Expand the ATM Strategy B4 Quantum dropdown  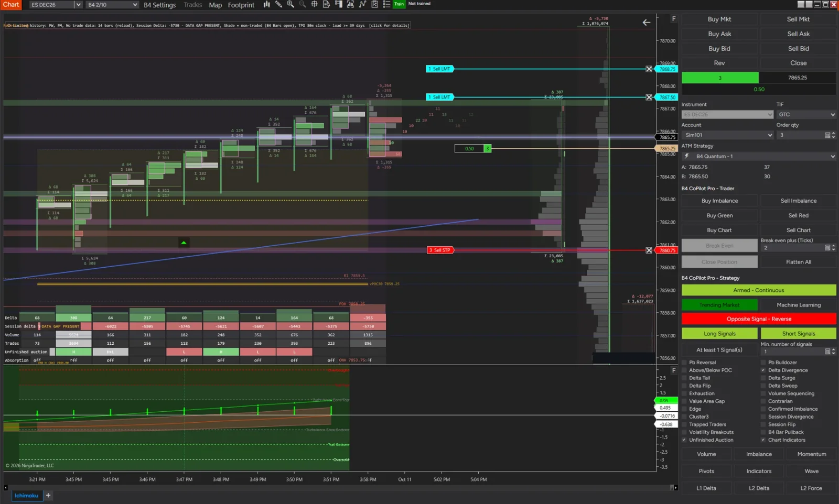pos(759,156)
